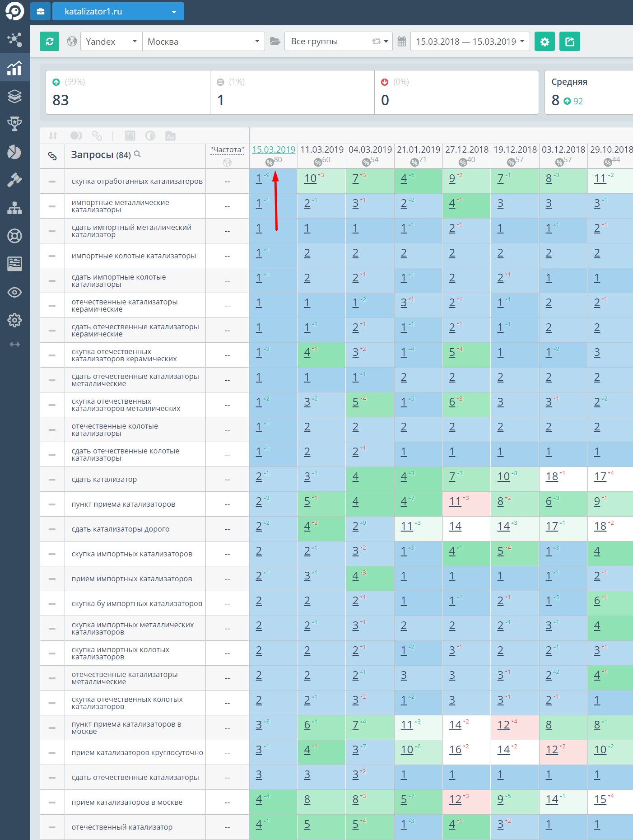Click the globe icon beside Yandex
The image size is (633, 840).
[x=72, y=42]
